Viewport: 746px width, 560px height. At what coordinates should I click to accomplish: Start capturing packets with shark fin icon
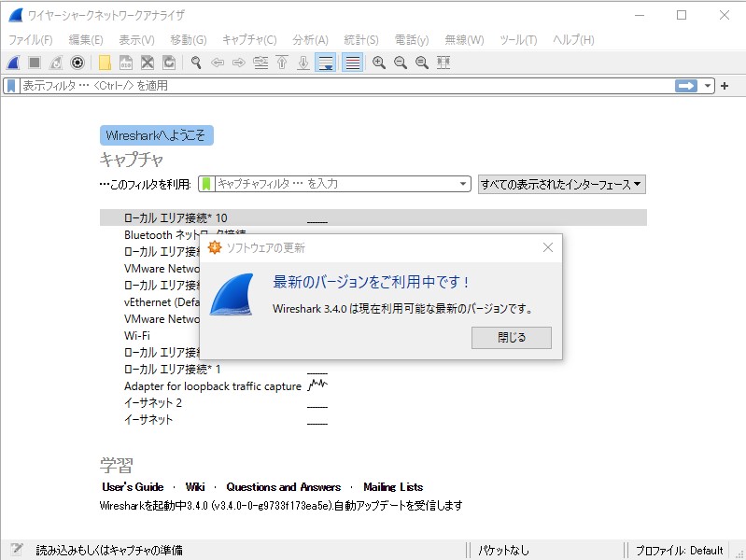[x=13, y=63]
